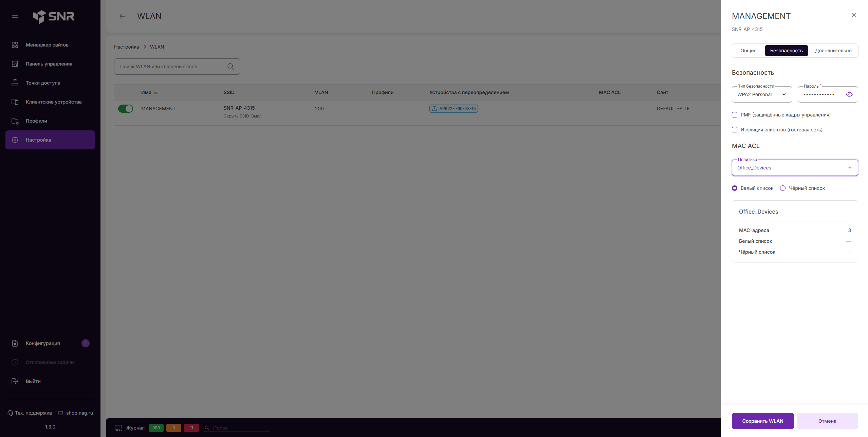868x437 pixels.
Task: Toggle the MANAGEMENT WLAN switch
Action: (x=126, y=109)
